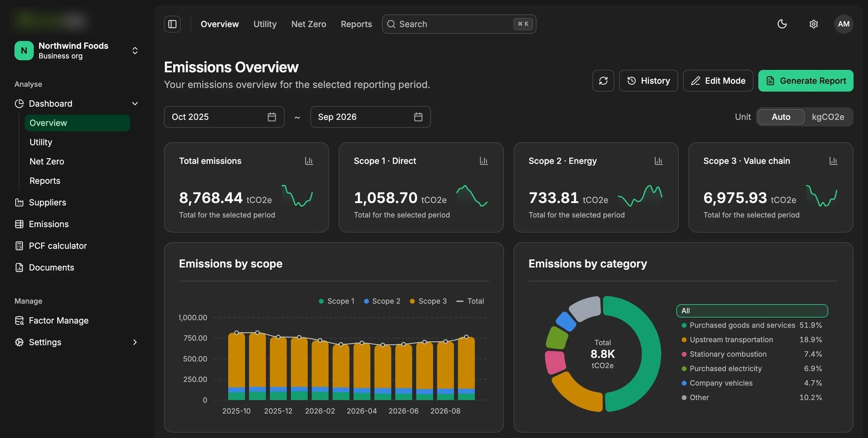
Task: Open the chart icon on the Scope 3 Value chain card
Action: pos(833,161)
